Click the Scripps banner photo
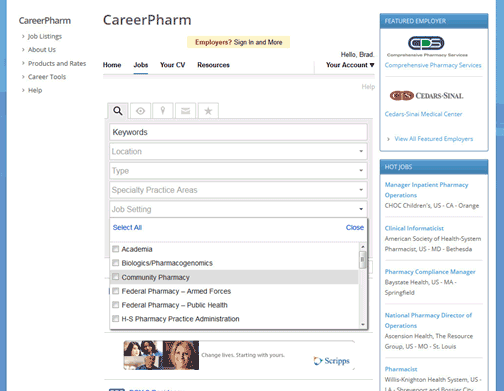Viewport: 504px width, 391px height. click(161, 355)
